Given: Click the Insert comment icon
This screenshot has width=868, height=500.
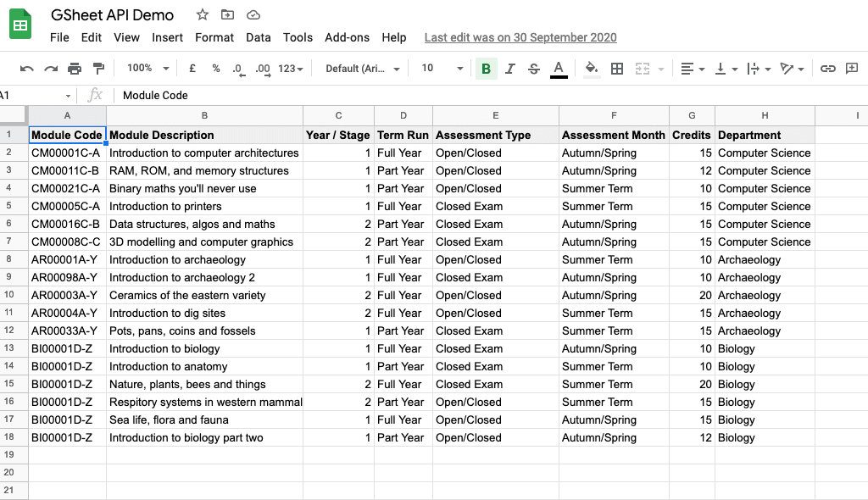Looking at the screenshot, I should tap(853, 69).
